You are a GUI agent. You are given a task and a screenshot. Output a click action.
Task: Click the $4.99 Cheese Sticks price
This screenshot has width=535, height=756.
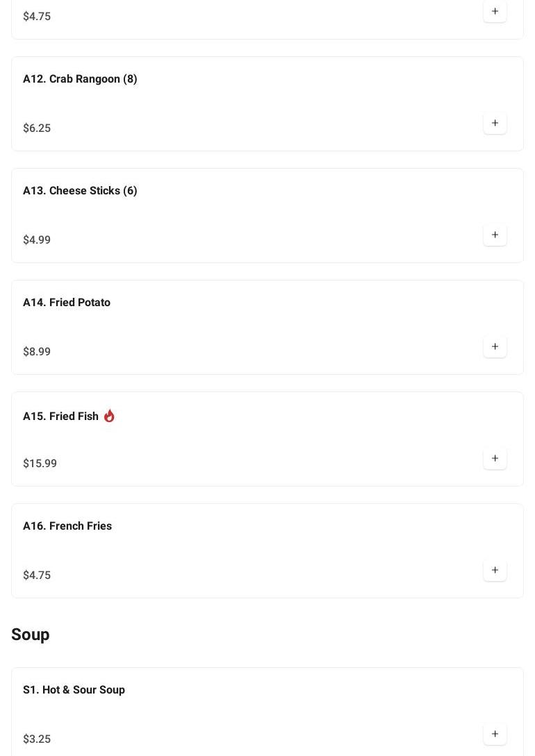pos(37,240)
